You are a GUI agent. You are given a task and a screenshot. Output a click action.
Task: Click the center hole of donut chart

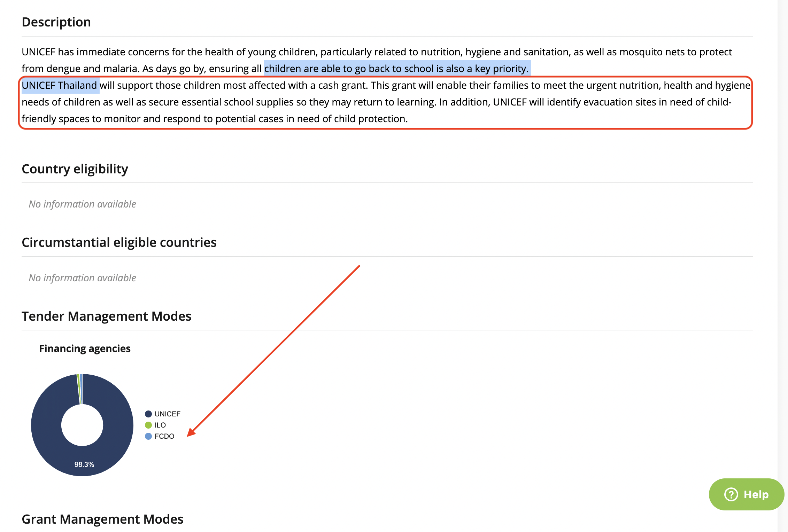tap(82, 425)
